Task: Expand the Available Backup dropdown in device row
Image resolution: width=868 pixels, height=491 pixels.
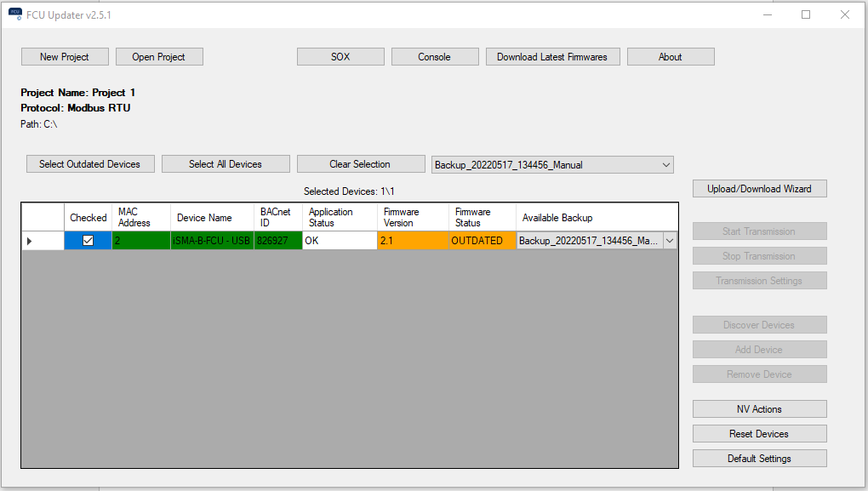Action: [x=670, y=241]
